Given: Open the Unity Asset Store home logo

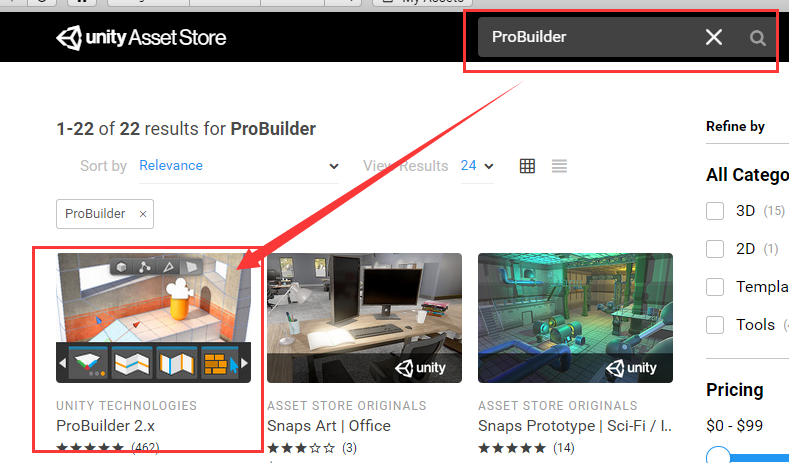Looking at the screenshot, I should (x=141, y=38).
